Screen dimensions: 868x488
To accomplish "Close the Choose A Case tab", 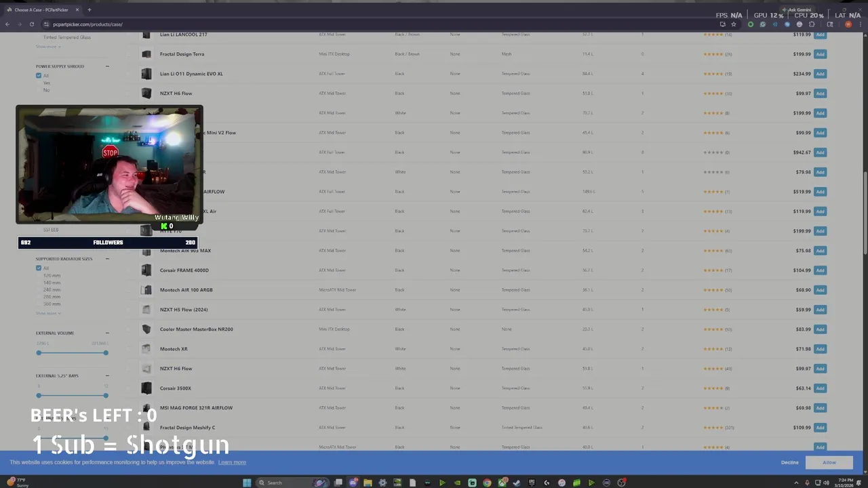I will [77, 9].
